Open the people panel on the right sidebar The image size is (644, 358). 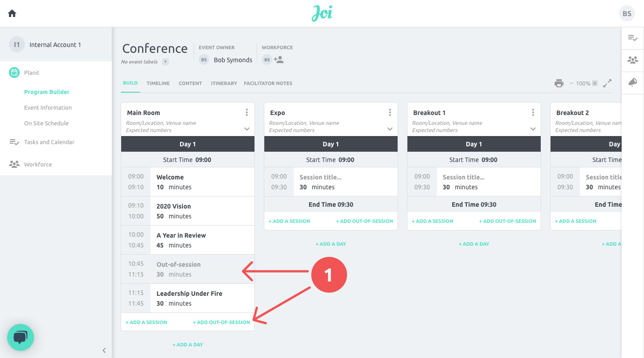[x=632, y=60]
